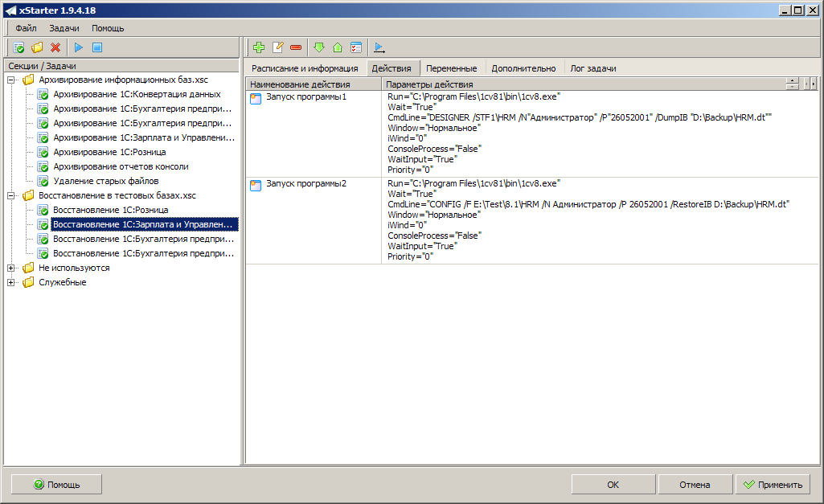
Task: Click the Наименование действия column header
Action: pyautogui.click(x=314, y=84)
